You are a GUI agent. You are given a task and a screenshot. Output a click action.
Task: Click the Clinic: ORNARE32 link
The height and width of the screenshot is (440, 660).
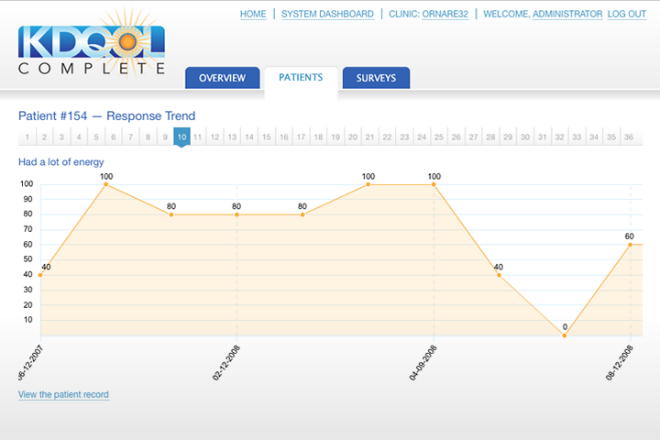point(428,14)
